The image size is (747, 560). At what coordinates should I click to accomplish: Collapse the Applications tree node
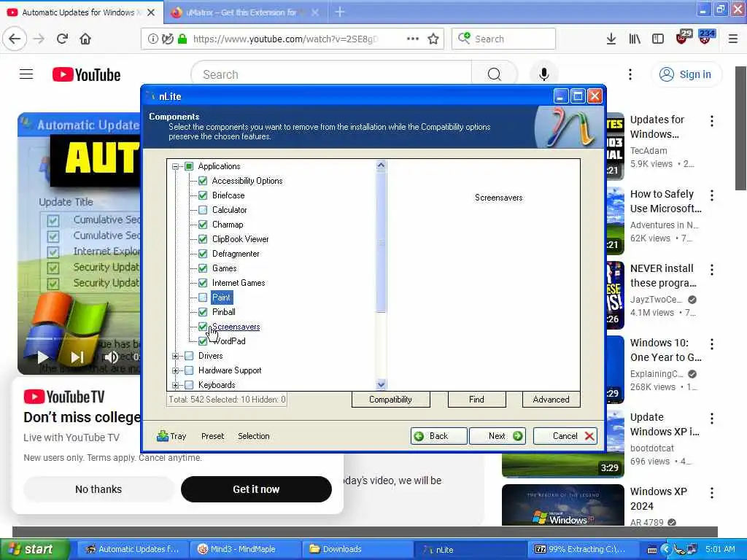(x=175, y=166)
